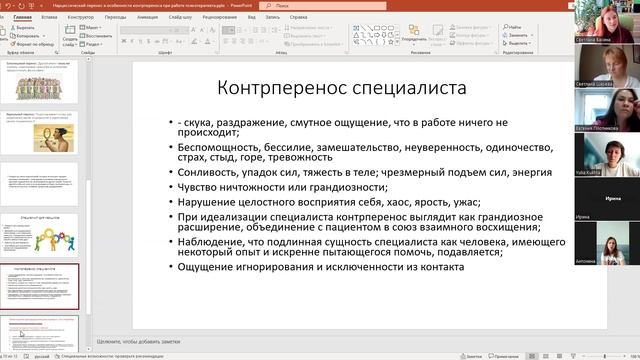Create a new slide (Создать слайд)

(70, 36)
